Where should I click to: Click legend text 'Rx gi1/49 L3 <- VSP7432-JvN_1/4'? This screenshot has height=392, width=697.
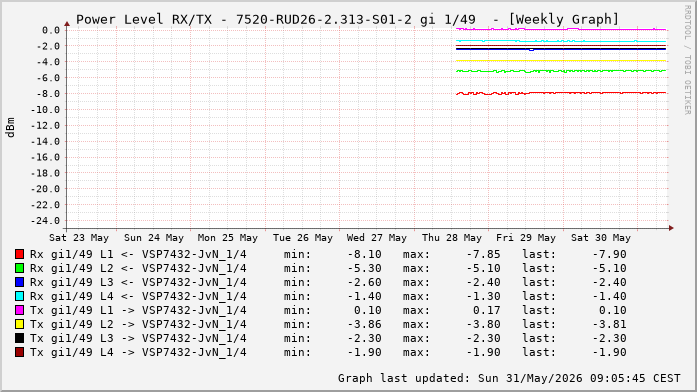pyautogui.click(x=138, y=282)
